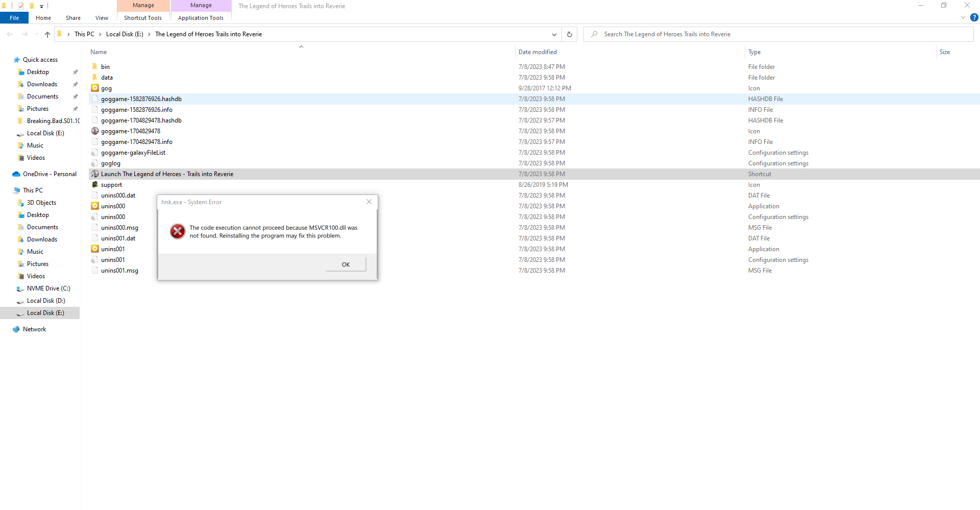Go up one folder level
Image resolution: width=980 pixels, height=510 pixels.
pos(47,34)
